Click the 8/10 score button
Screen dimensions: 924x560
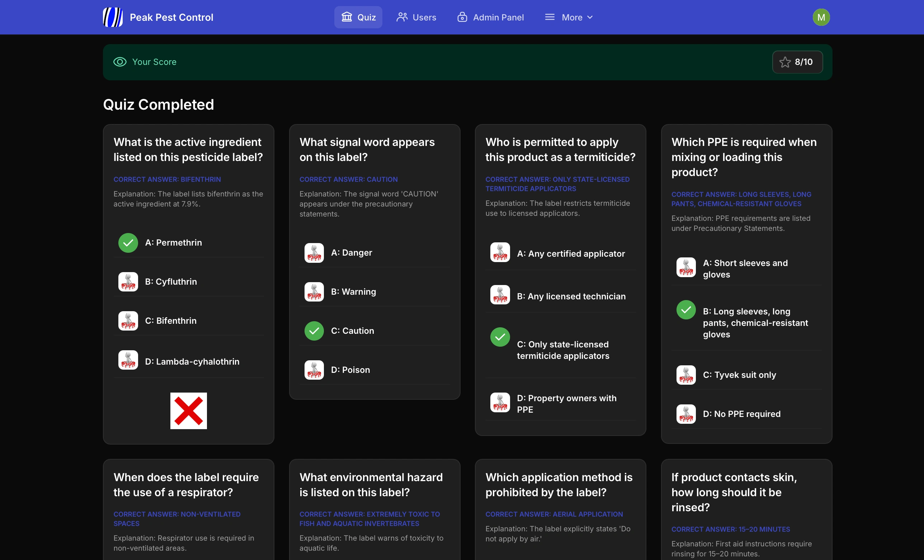pos(797,62)
